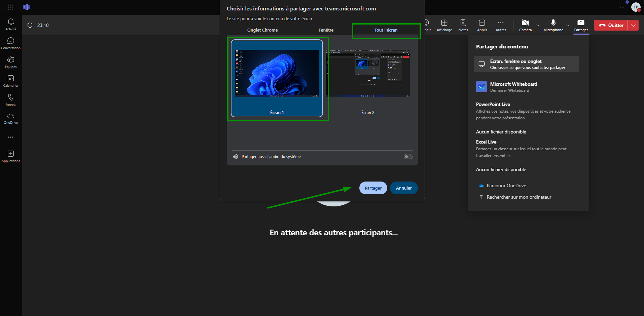Click the Microsoft Teams logo icon
The image size is (644, 316).
point(26,7)
